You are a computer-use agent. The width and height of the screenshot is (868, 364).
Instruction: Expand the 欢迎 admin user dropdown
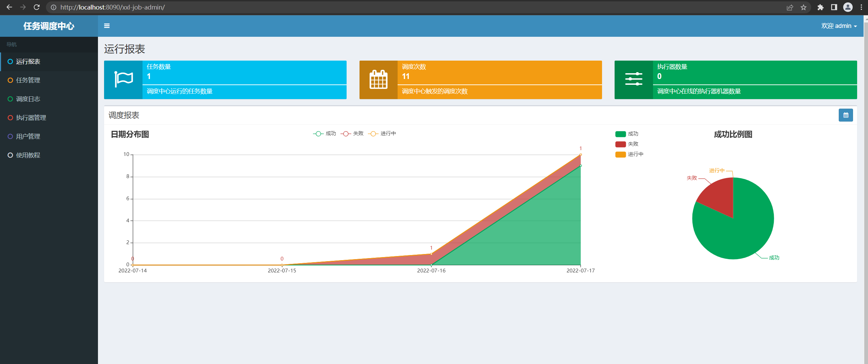(x=839, y=26)
